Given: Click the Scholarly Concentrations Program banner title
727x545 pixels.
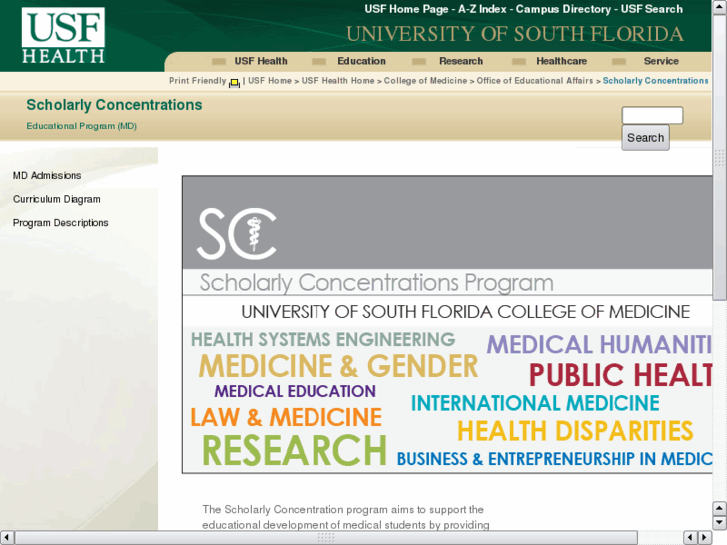Looking at the screenshot, I should point(376,282).
